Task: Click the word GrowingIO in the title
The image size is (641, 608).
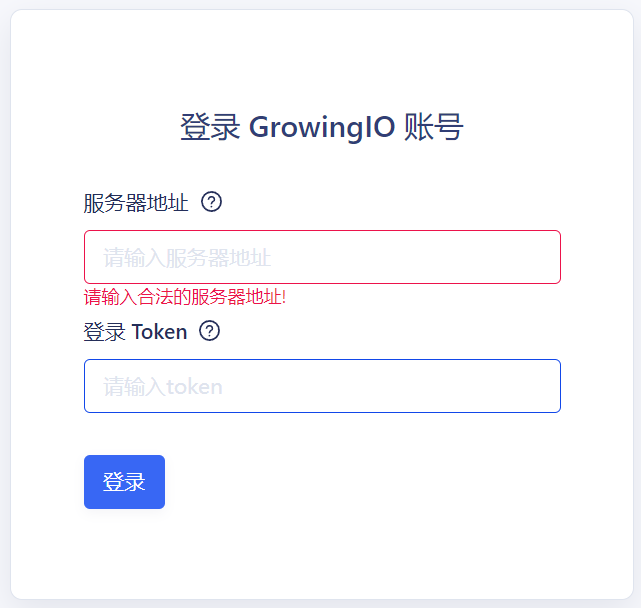Action: coord(322,128)
